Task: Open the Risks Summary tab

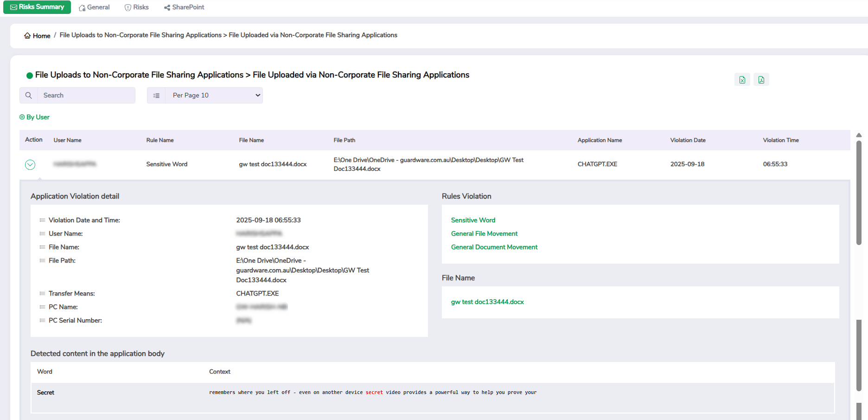Action: click(x=37, y=7)
